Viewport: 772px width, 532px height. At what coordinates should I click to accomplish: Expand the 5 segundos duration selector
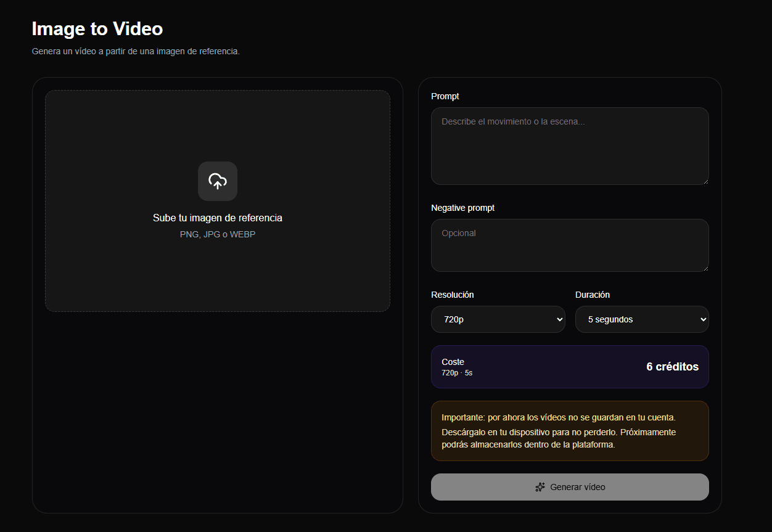click(x=641, y=319)
